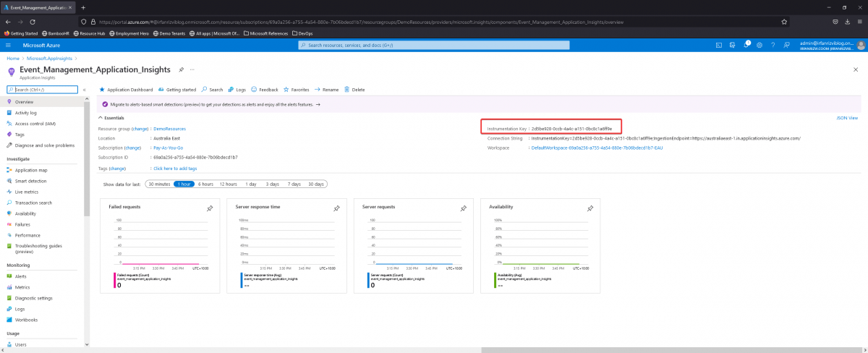The image size is (868, 353).
Task: Select the 1 hour time range
Action: [x=184, y=184]
